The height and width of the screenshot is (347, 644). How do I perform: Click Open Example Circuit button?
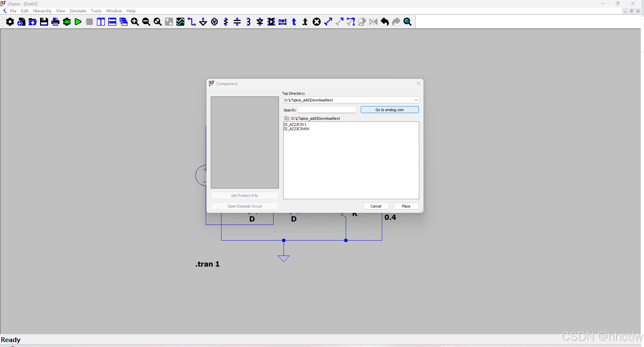(245, 206)
